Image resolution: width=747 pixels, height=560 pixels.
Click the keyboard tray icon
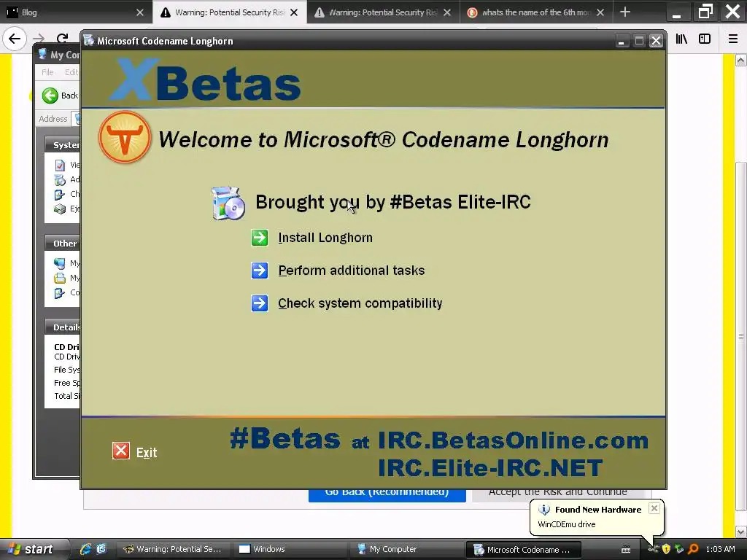(626, 550)
